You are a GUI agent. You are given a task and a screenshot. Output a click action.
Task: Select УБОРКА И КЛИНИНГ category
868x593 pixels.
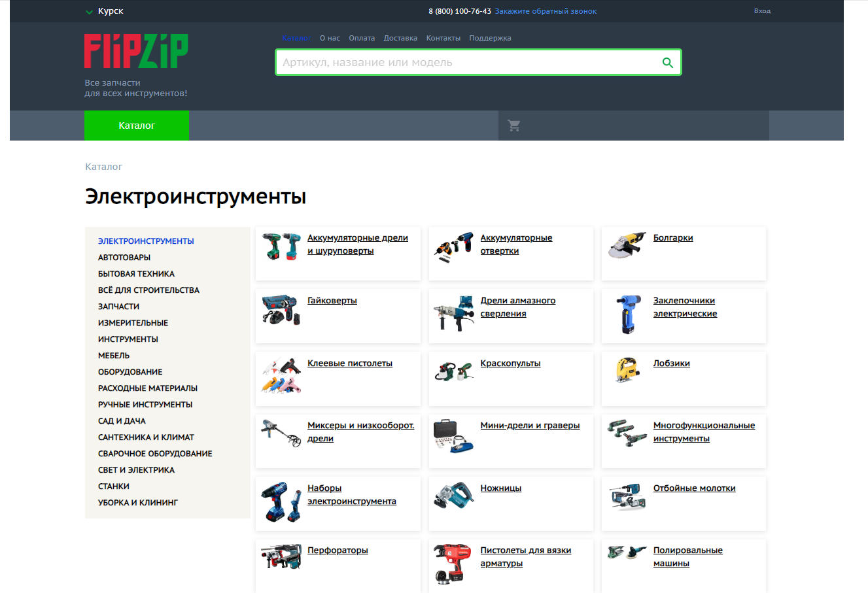[138, 503]
